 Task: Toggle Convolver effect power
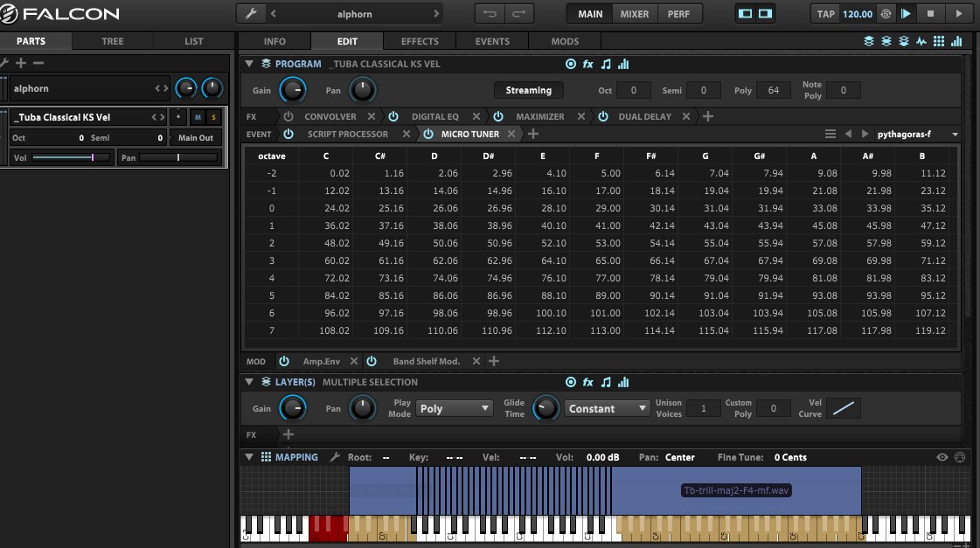(288, 116)
